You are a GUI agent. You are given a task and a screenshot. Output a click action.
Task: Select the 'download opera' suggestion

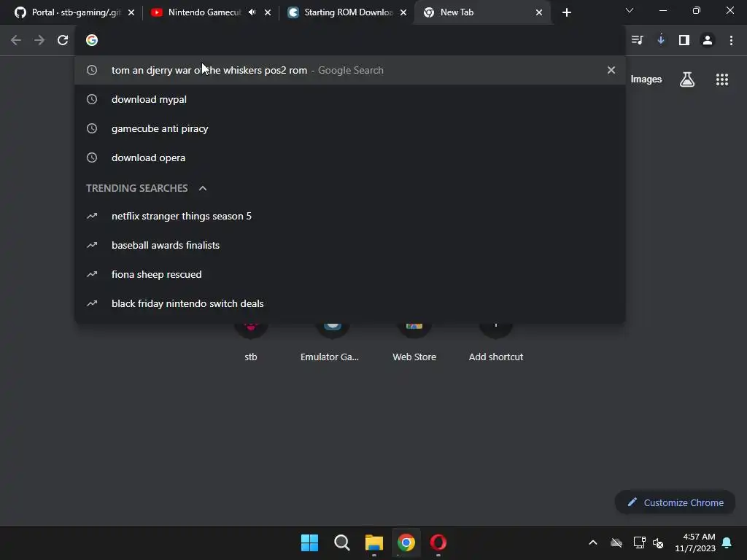point(350,157)
